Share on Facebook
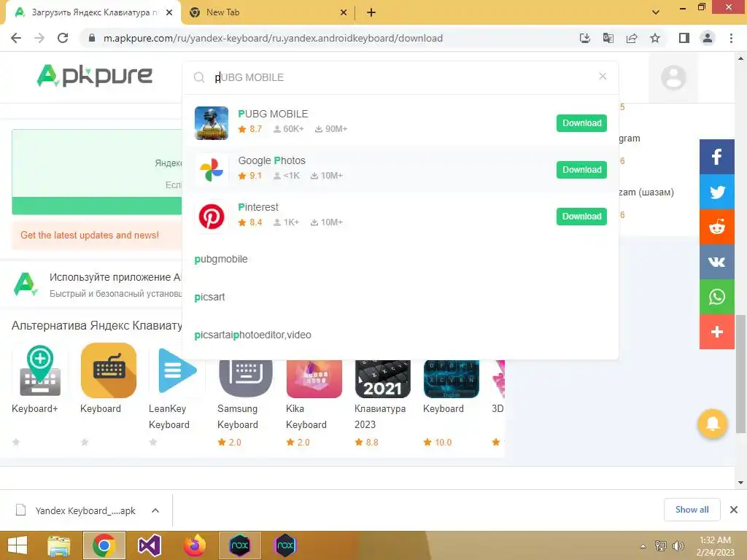 pyautogui.click(x=717, y=157)
